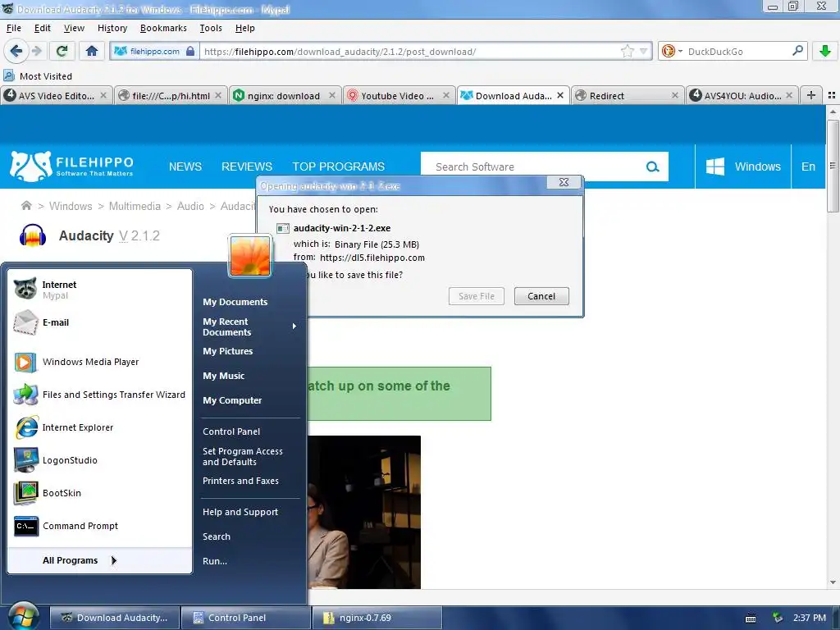
Task: Launch Windows Media Player from the Start menu
Action: pos(99,362)
